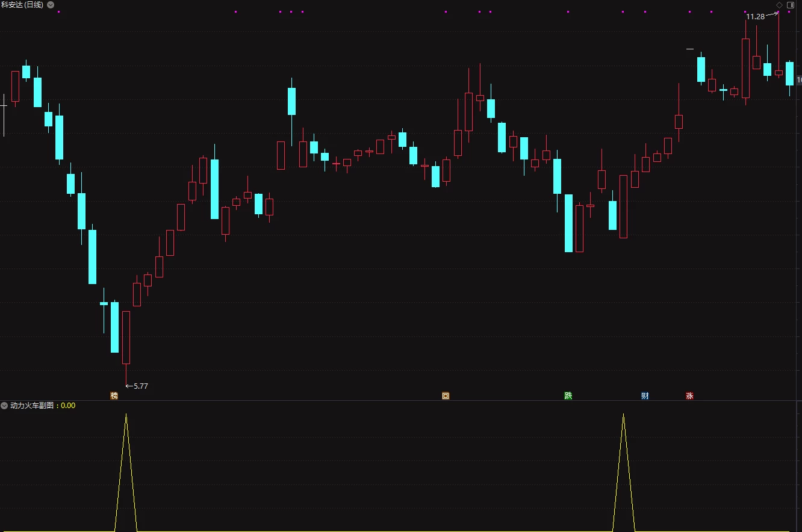802x532 pixels.
Task: Open the dropdown next to 科安达 (日线)
Action: (50, 5)
